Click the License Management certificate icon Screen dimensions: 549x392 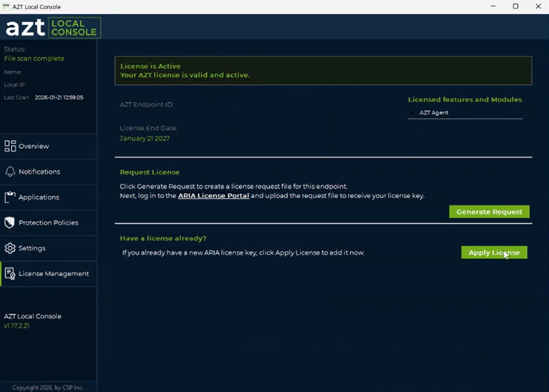tap(10, 274)
